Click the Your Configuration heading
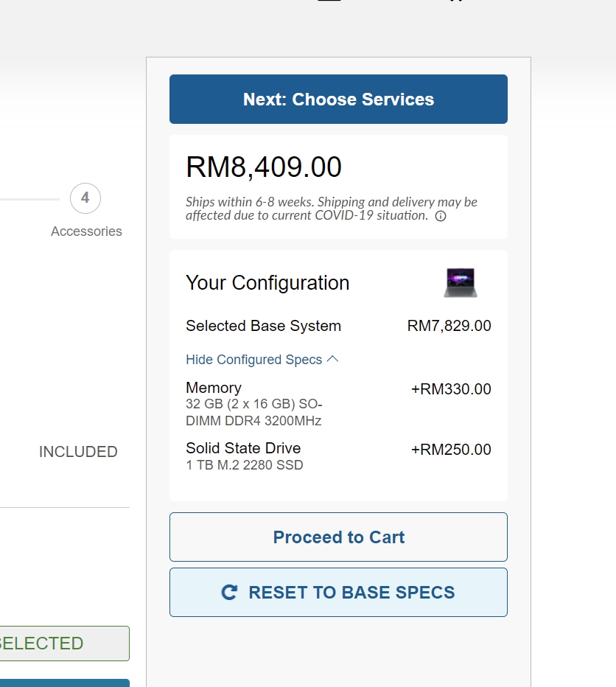The width and height of the screenshot is (616, 687). coord(267,282)
